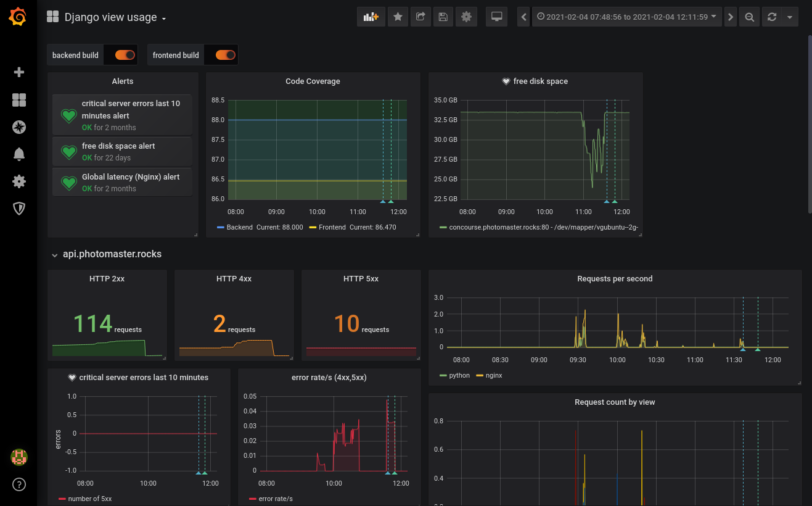Screen dimensions: 812x506
Task: Open the Requests per second panel title
Action: [615, 278]
